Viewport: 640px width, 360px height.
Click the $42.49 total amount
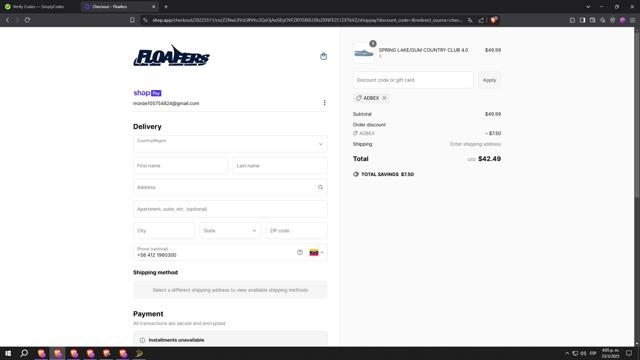point(489,159)
